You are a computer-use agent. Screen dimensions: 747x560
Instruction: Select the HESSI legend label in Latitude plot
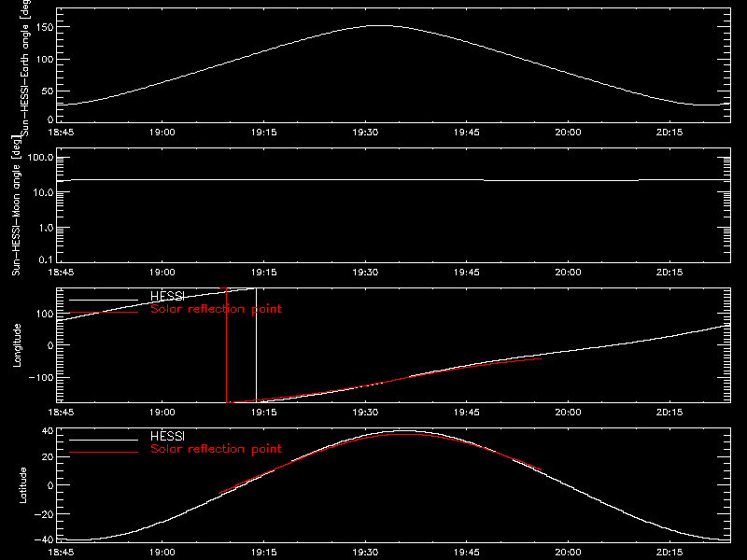(167, 436)
